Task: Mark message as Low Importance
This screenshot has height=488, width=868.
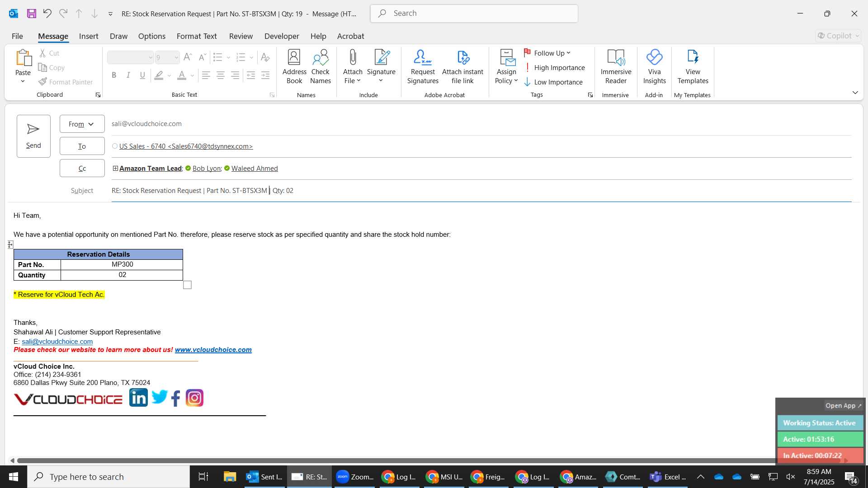Action: click(553, 82)
